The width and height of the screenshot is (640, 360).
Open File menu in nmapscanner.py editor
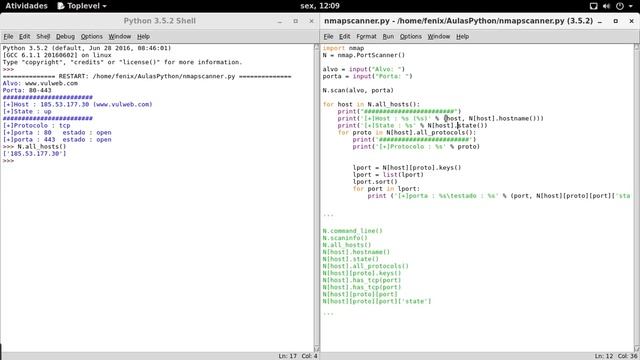328,36
